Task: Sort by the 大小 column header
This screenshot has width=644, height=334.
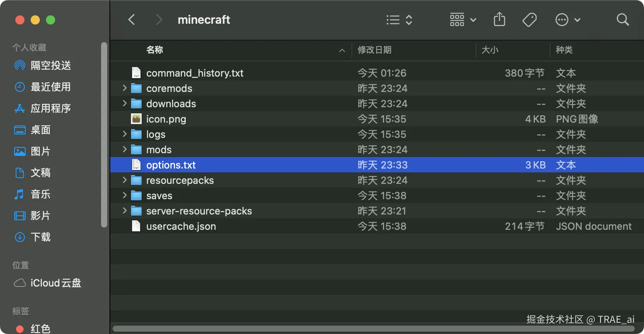Action: coord(490,50)
